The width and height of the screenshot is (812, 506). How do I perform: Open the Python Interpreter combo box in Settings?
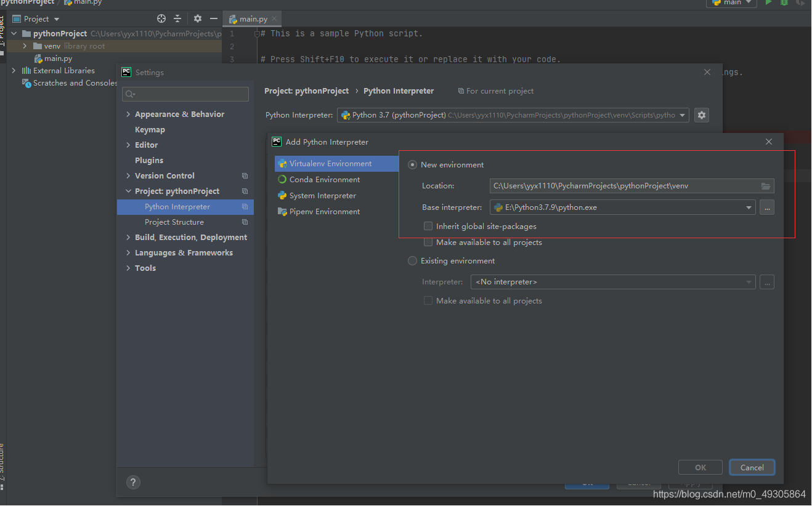tap(513, 115)
